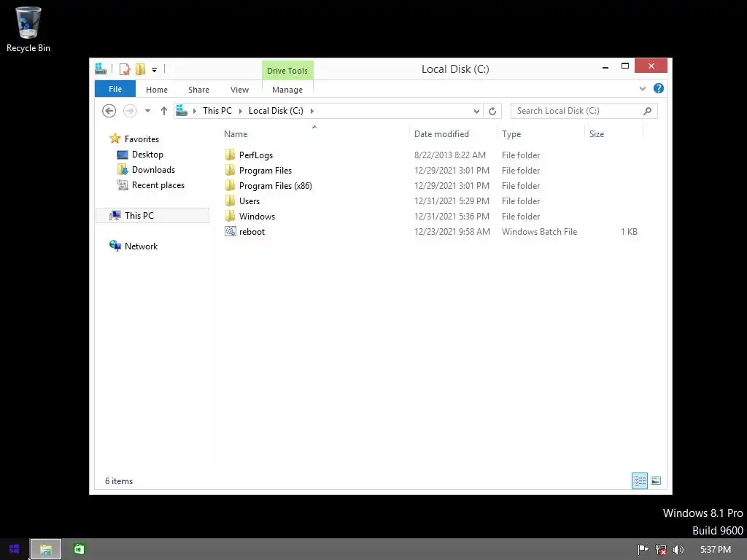The image size is (747, 560).
Task: Switch to Details view layout
Action: (639, 481)
